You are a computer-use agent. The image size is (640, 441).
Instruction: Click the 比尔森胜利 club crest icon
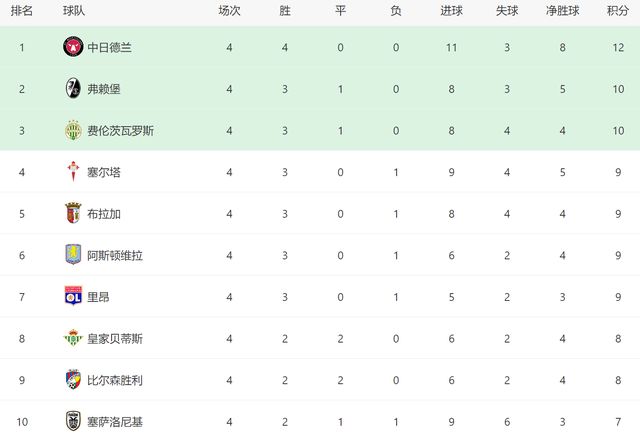click(x=72, y=380)
